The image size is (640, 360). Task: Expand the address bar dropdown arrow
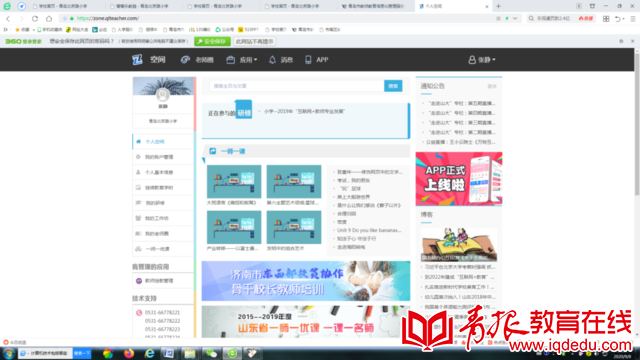click(515, 18)
